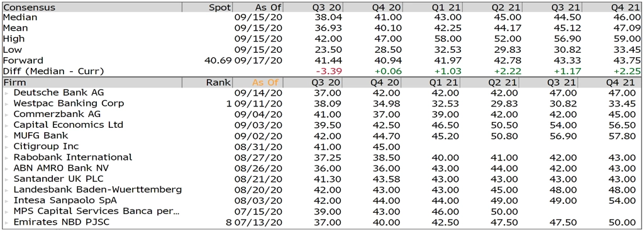Click the Forward spot value 40.69
Screen dimensions: 644x231
click(x=218, y=60)
